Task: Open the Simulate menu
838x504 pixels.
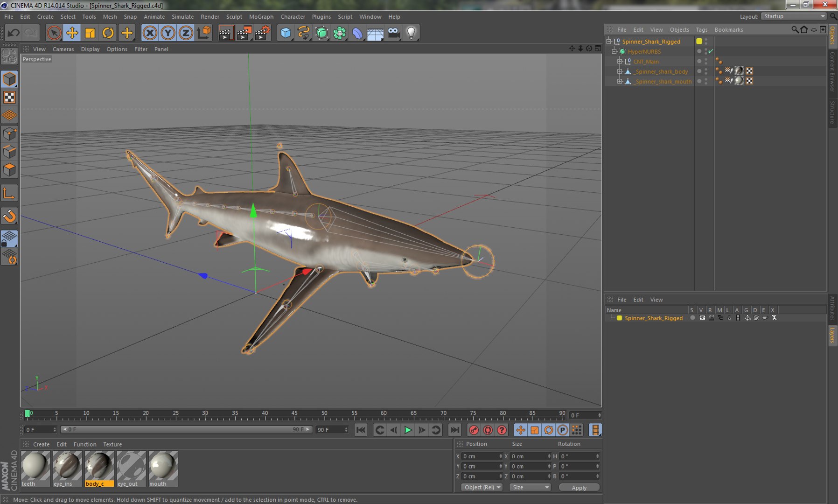Action: (x=182, y=16)
